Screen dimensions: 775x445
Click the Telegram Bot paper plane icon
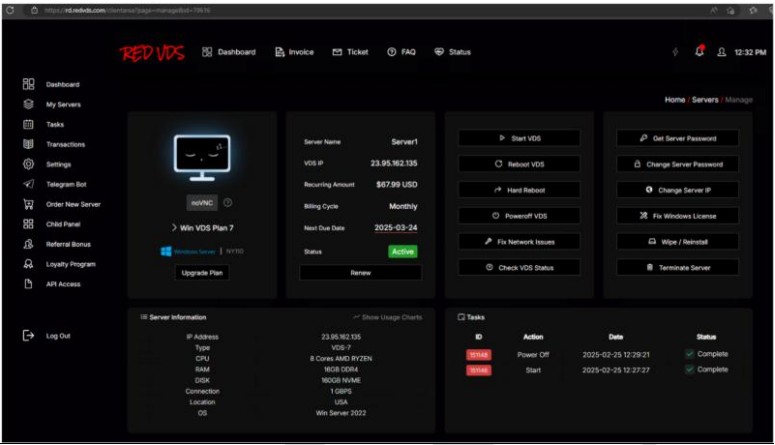29,184
